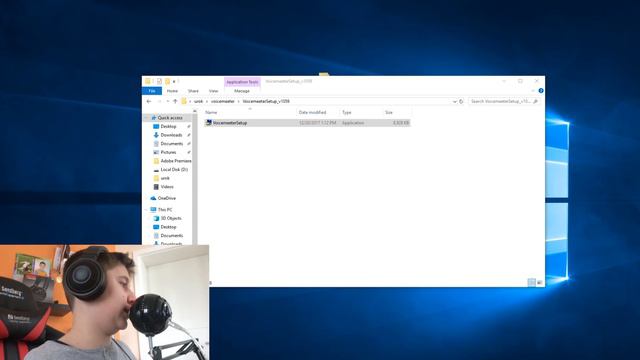
Task: Switch to the Share ribbon tab
Action: pyautogui.click(x=193, y=91)
